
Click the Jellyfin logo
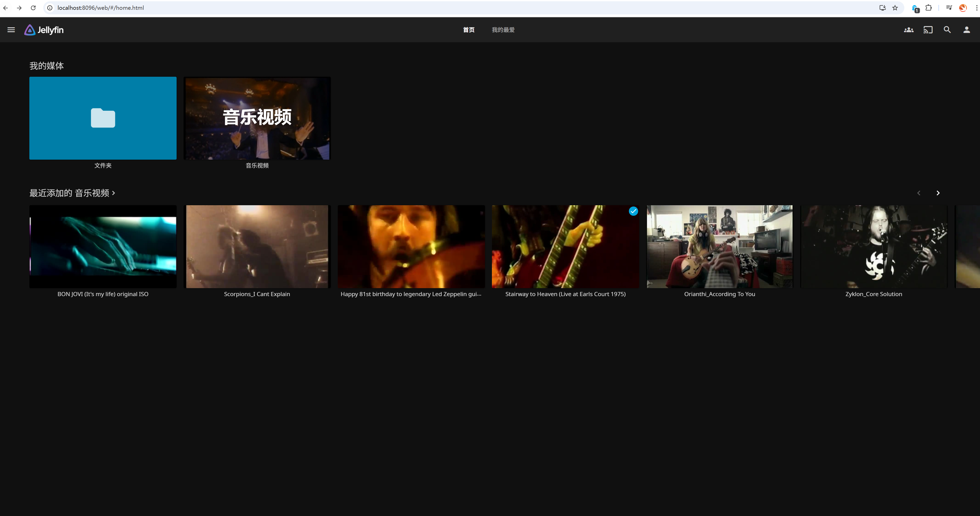(x=44, y=30)
